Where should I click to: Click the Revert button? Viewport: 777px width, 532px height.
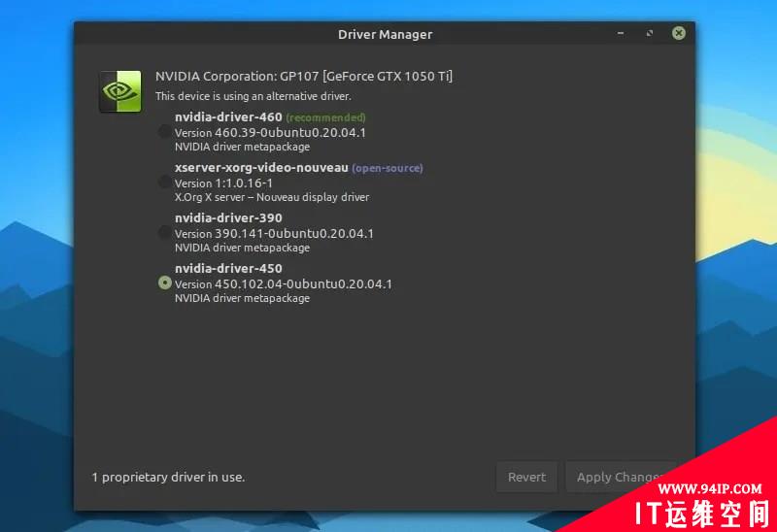(x=526, y=477)
